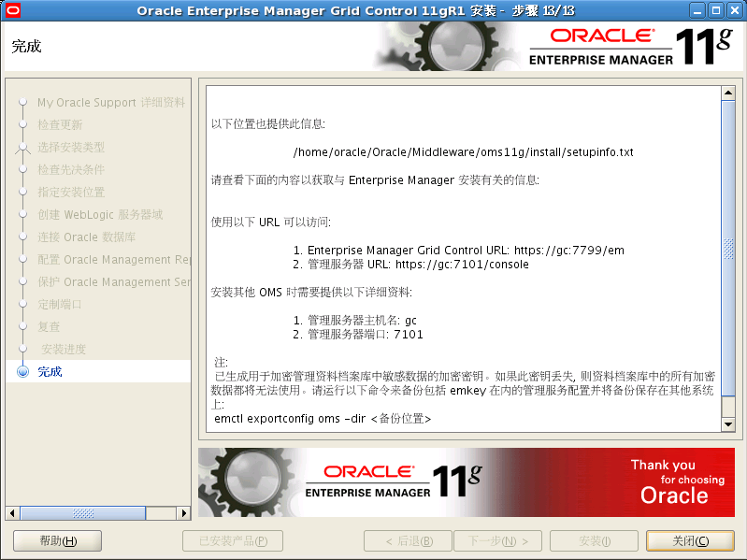Image resolution: width=747 pixels, height=560 pixels.
Task: Click the emctl exportconfig oms command text
Action: 323,419
